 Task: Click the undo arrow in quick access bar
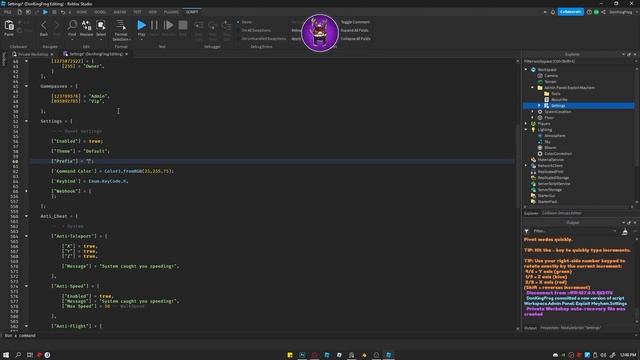coord(63,12)
